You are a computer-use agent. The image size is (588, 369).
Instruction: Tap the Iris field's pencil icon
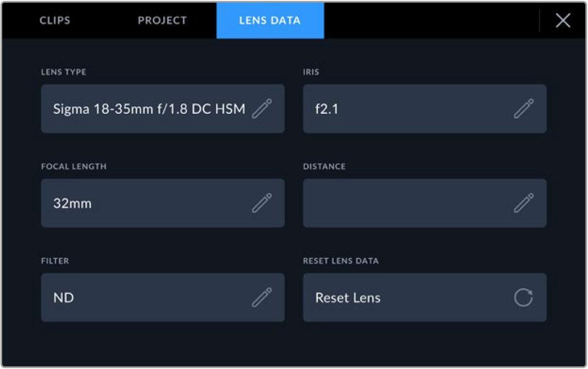524,109
